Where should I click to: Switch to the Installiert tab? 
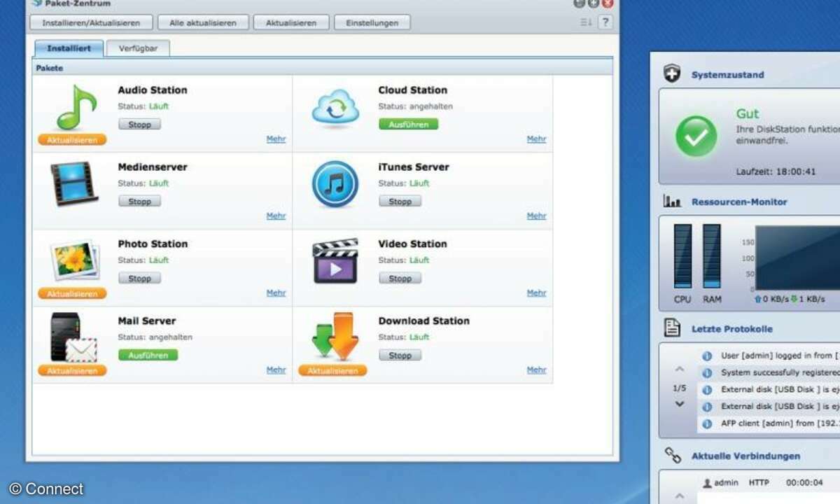[x=69, y=48]
